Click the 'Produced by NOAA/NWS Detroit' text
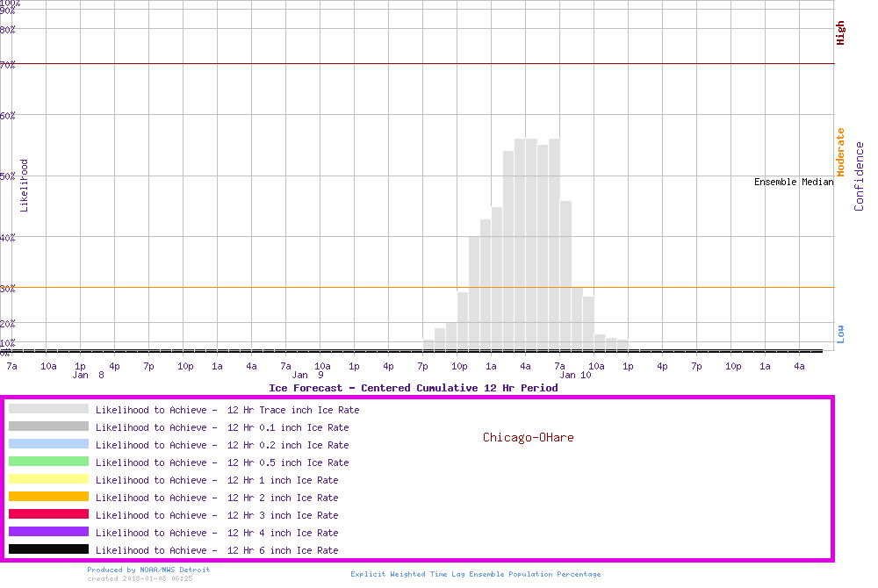The width and height of the screenshot is (878, 588). 148,570
